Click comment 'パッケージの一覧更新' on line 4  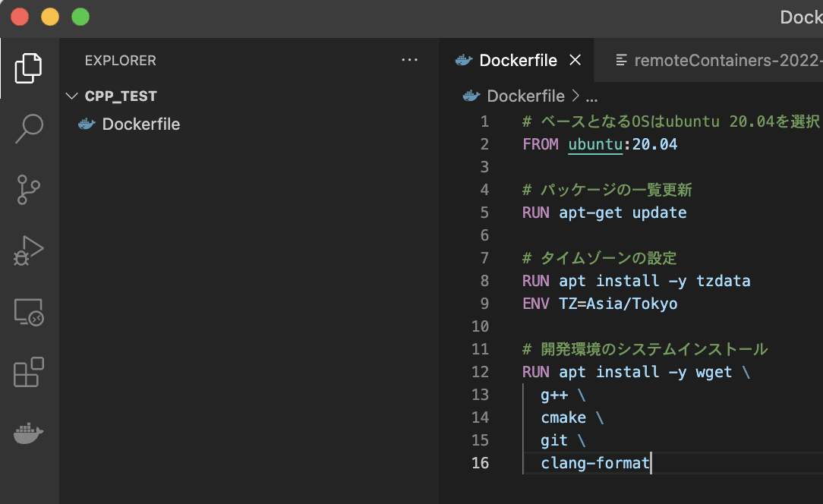616,190
